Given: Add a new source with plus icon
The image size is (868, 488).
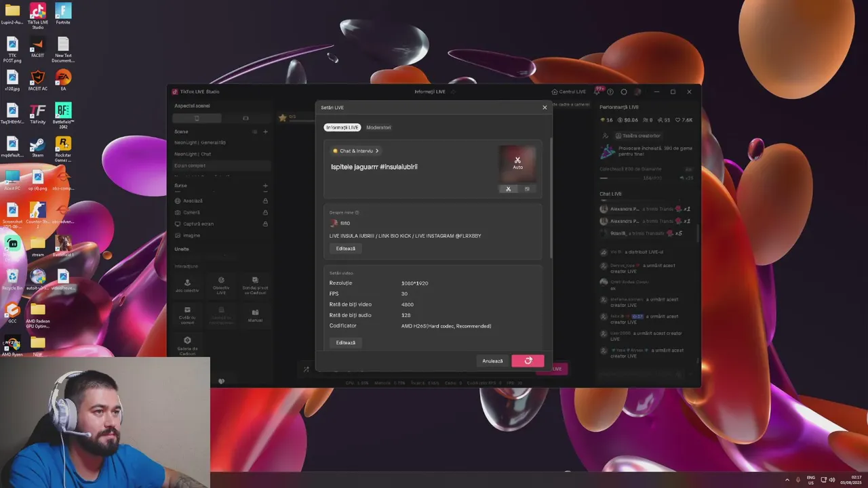Looking at the screenshot, I should (265, 186).
